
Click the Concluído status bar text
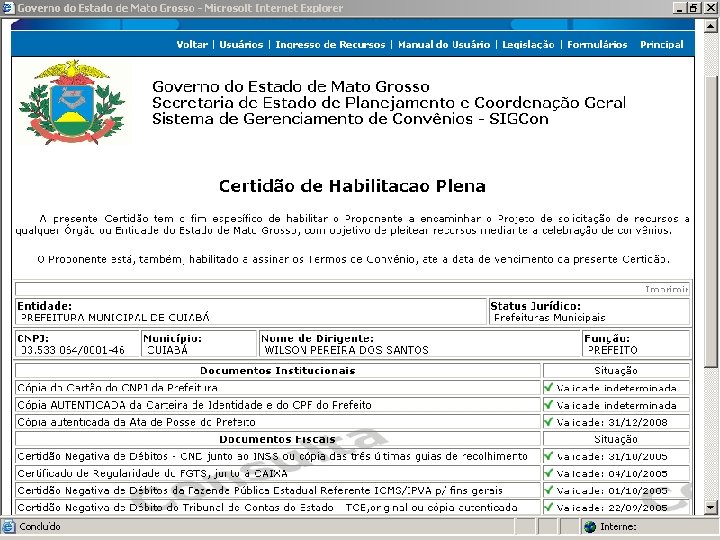point(39,527)
